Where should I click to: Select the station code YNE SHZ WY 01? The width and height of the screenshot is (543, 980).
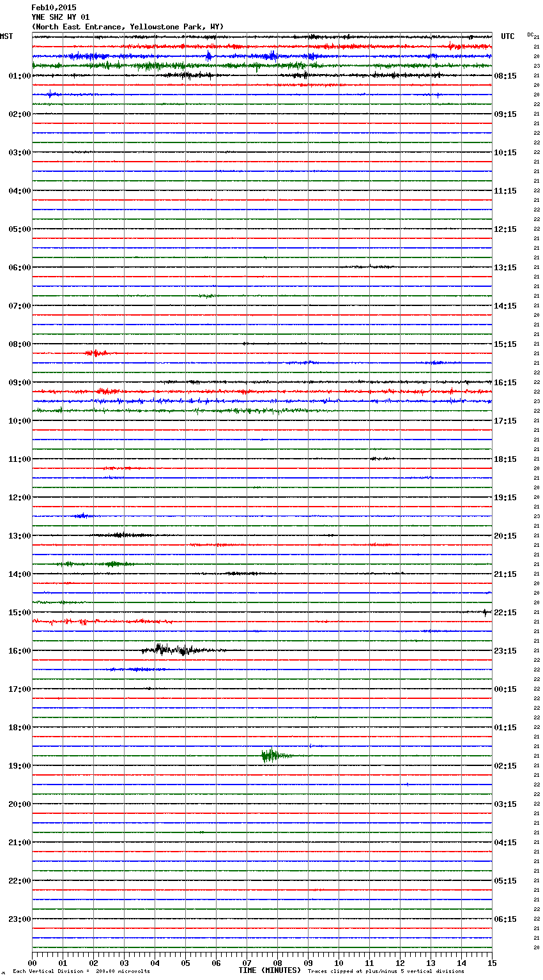pyautogui.click(x=61, y=17)
